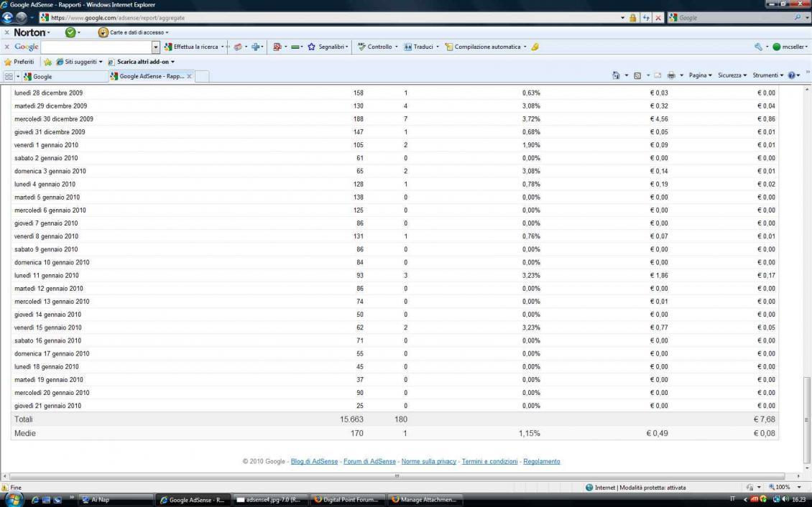The height and width of the screenshot is (507, 812).
Task: Click the Refresh page icon
Action: point(646,18)
